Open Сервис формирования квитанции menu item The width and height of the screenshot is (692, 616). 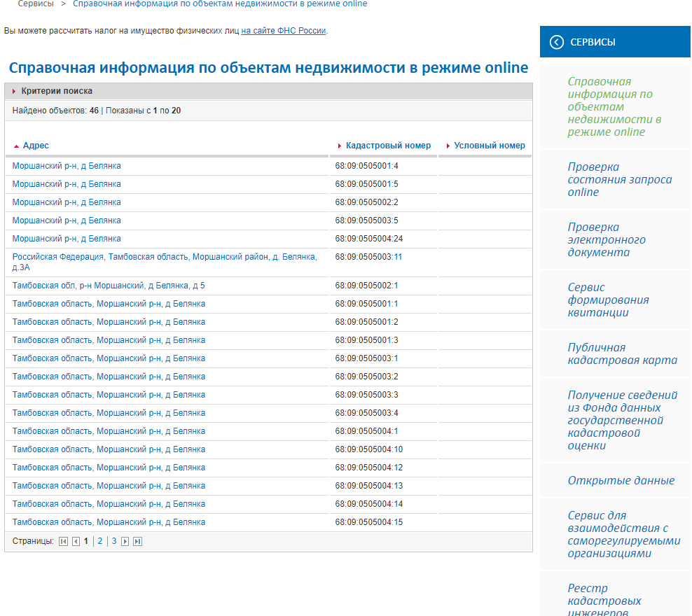coord(608,300)
